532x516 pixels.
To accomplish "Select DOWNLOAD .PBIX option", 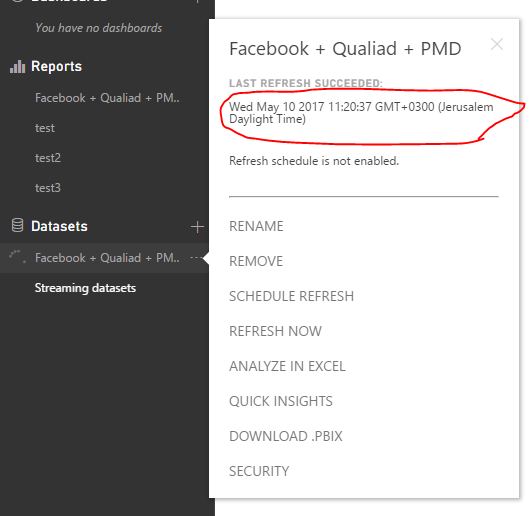I will coord(286,436).
